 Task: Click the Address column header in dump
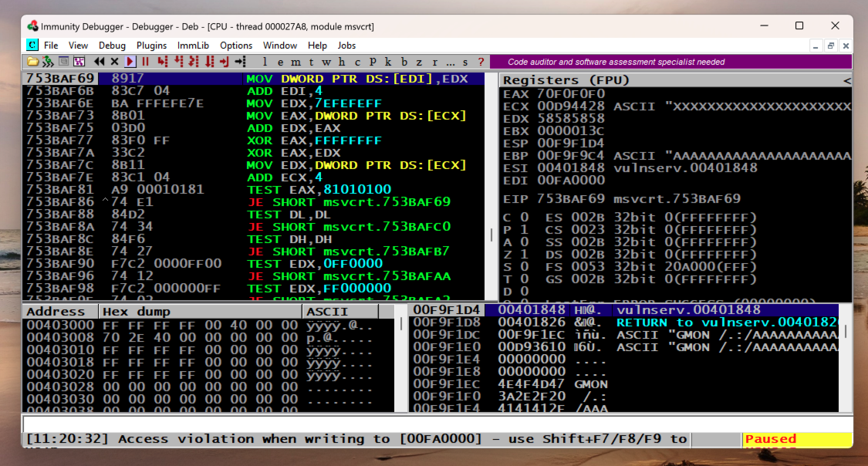60,312
